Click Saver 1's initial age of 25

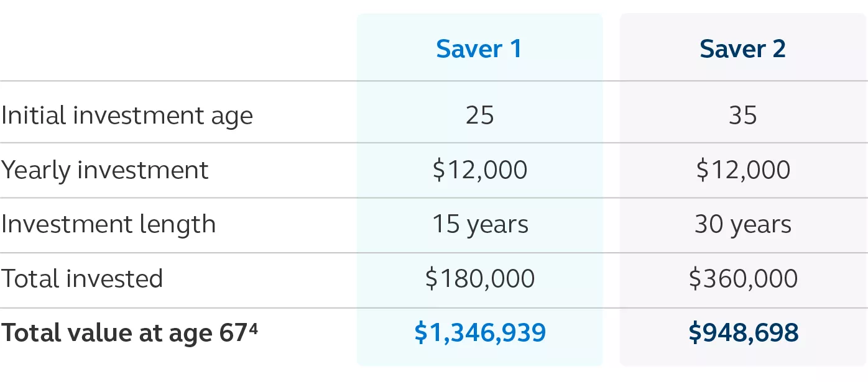click(479, 116)
